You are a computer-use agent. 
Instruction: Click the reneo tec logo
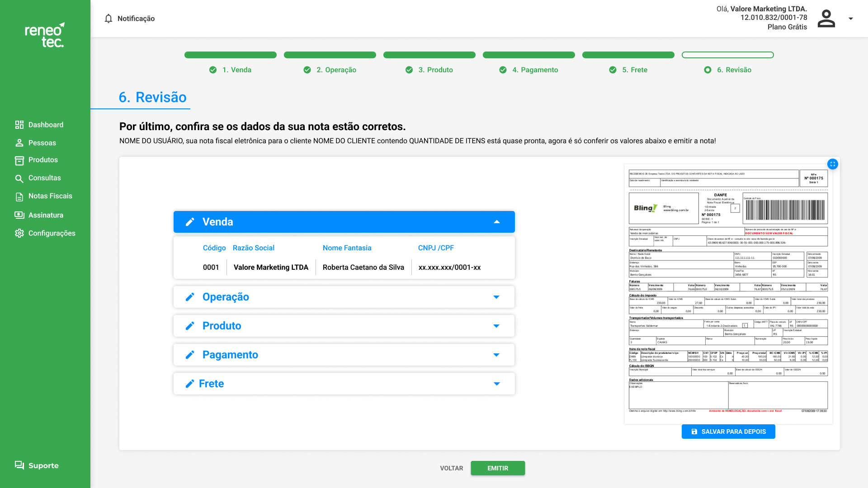click(x=45, y=35)
